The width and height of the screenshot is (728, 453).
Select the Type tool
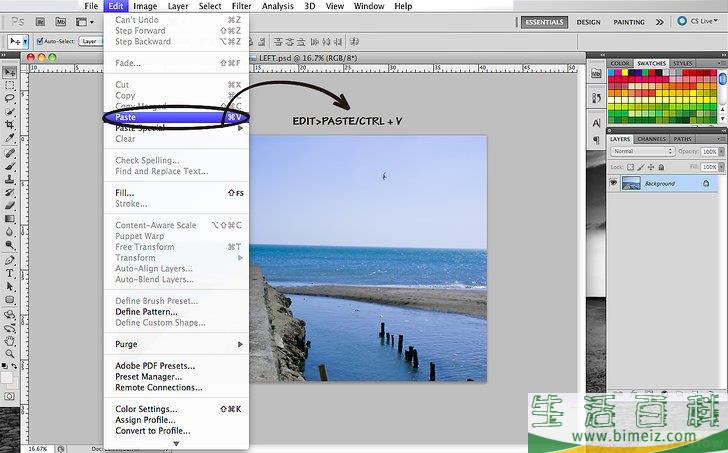point(10,273)
